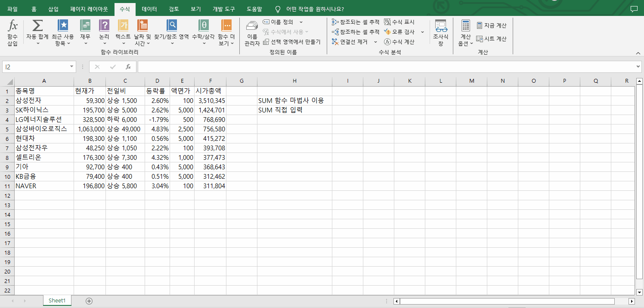Select the cell with value 3,510,345
644x308 pixels.
[x=210, y=100]
